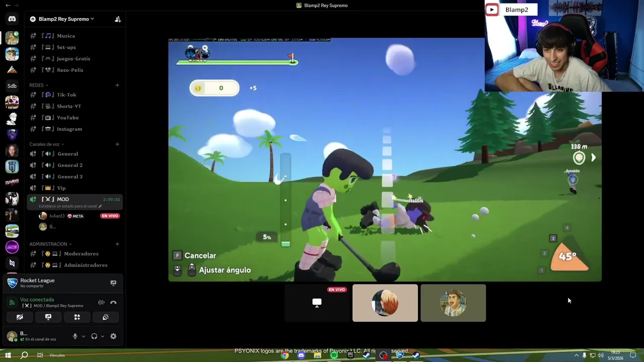This screenshot has width=644, height=362.
Task: Open Epic Games Launcher from taskbar
Action: pos(351,355)
